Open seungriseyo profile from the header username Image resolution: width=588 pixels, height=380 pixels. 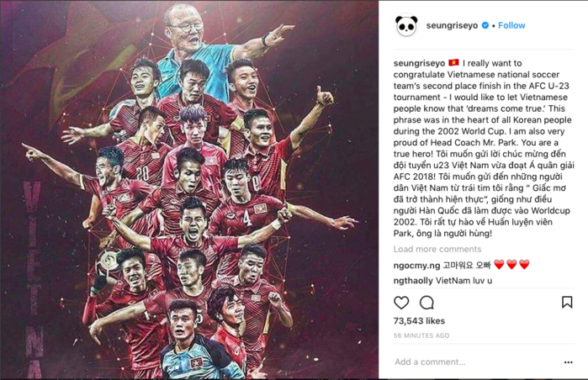452,25
